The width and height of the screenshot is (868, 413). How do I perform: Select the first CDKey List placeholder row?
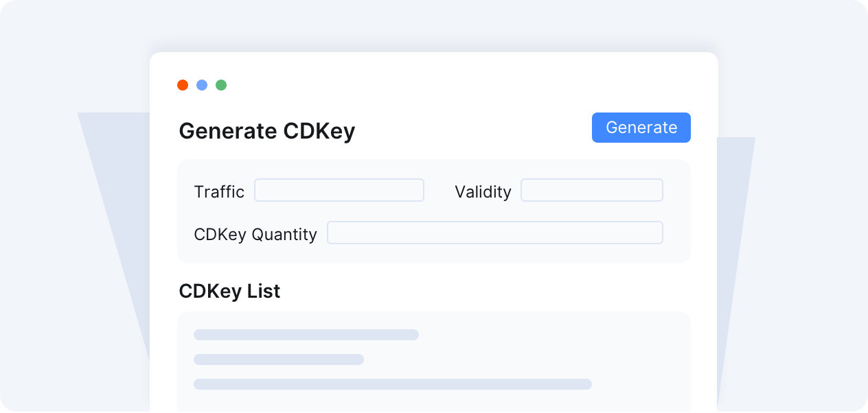(x=306, y=335)
